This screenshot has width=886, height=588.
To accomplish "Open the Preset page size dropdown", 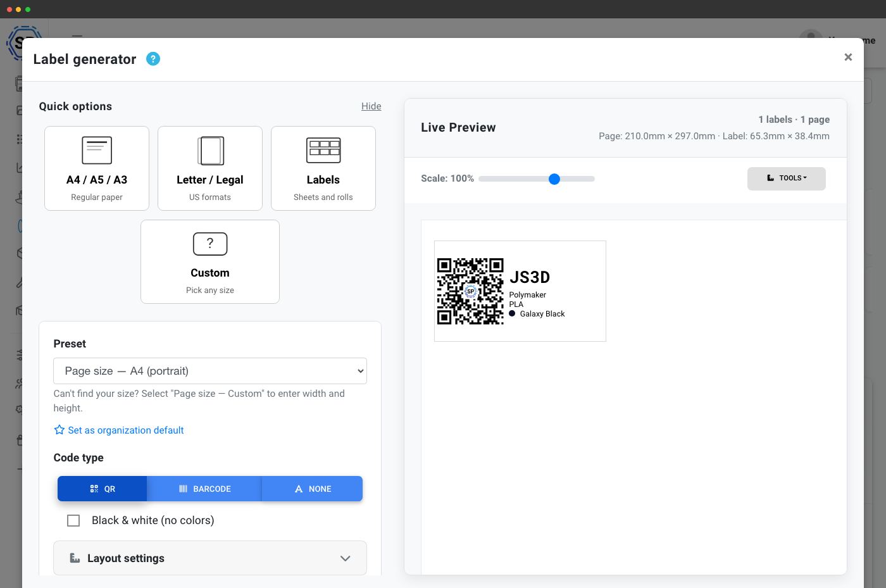I will click(x=210, y=371).
